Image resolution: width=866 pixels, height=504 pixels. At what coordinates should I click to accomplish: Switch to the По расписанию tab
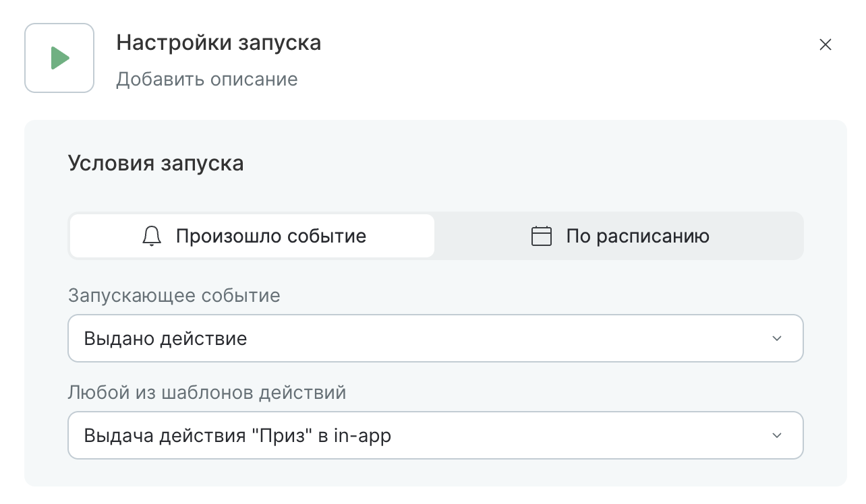coord(619,237)
